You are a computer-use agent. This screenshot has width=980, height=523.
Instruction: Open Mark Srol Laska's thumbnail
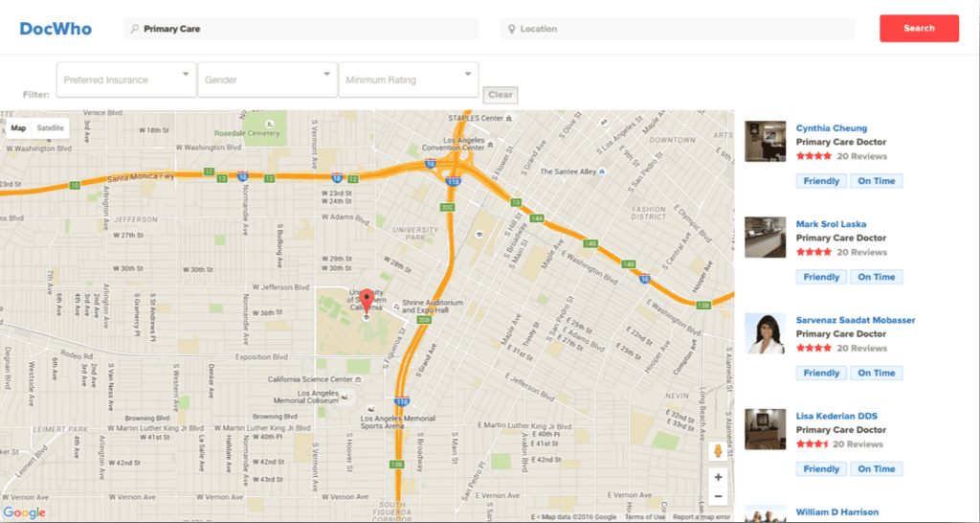765,238
